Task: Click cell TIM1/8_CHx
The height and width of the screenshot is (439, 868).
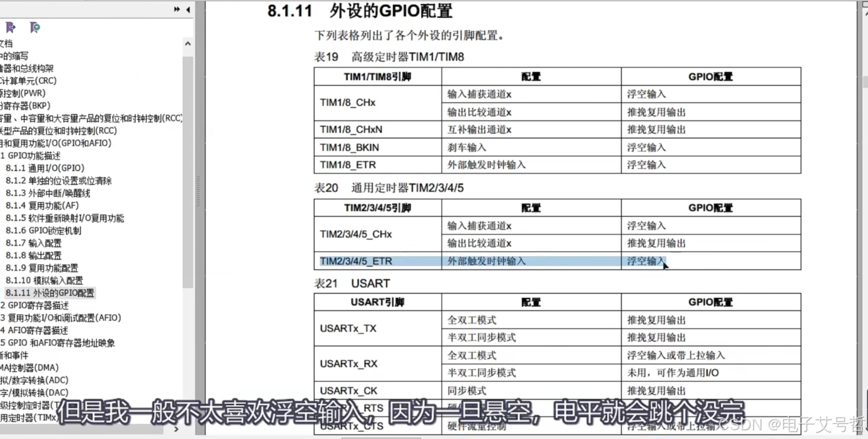Action: 378,103
